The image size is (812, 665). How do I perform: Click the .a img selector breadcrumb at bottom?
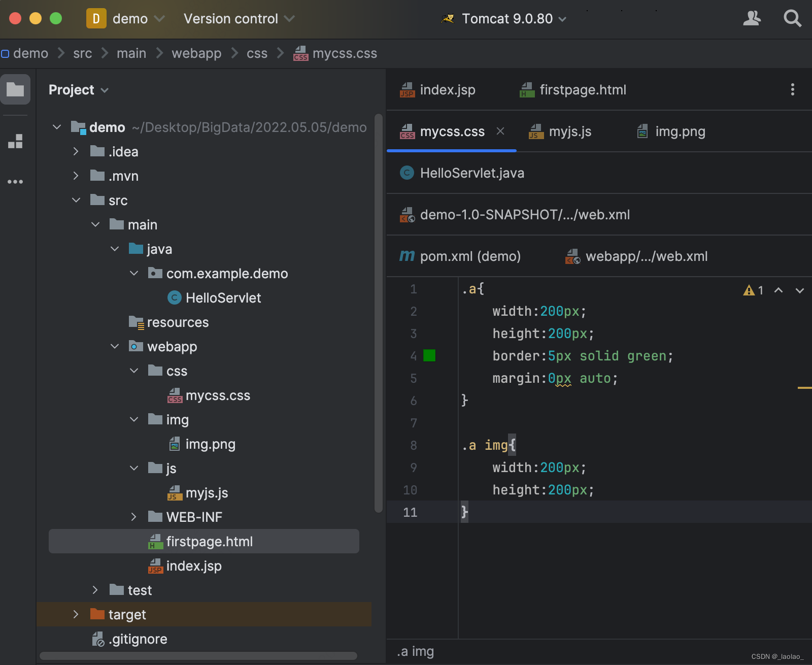(x=415, y=651)
